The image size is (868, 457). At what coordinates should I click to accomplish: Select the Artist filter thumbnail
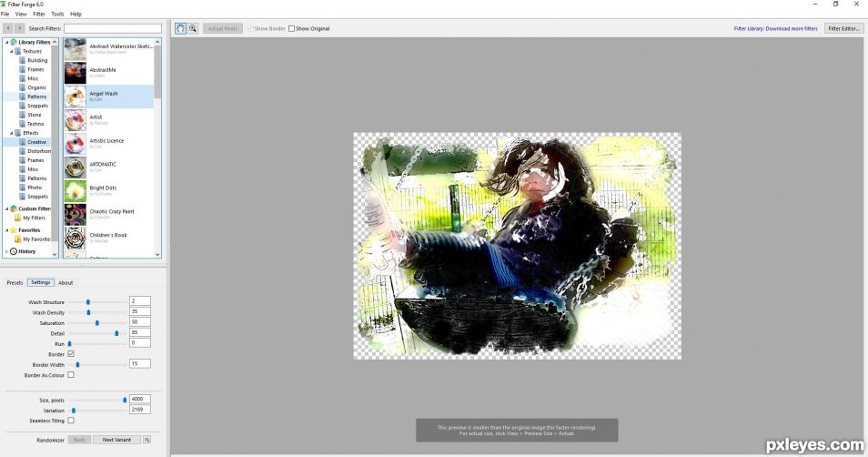[x=75, y=119]
